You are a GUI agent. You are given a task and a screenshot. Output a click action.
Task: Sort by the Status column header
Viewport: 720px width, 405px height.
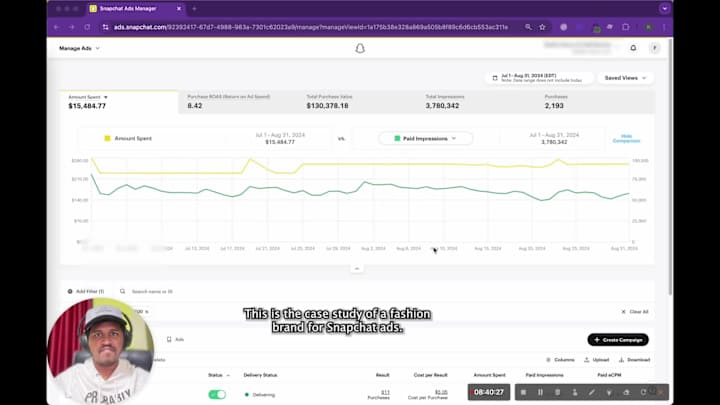point(218,375)
